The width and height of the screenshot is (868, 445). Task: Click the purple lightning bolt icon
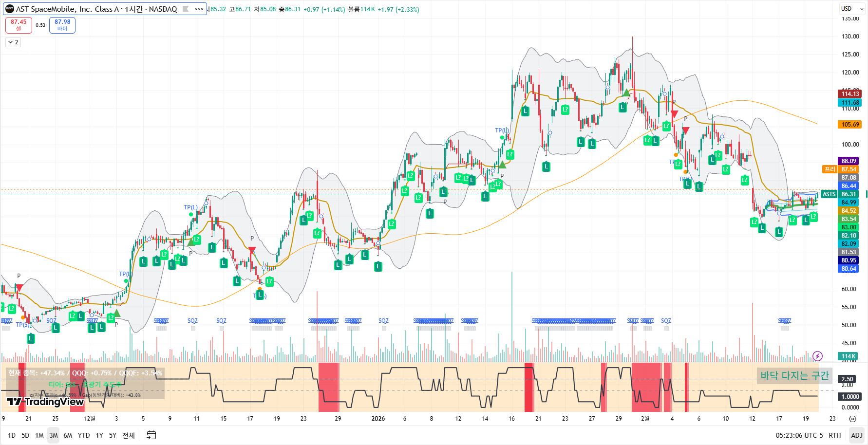coord(817,356)
